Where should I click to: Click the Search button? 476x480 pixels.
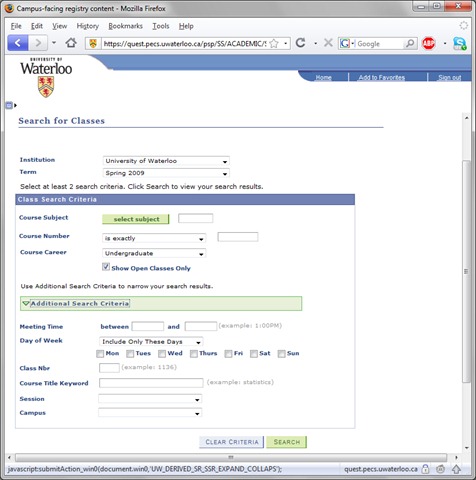[286, 442]
